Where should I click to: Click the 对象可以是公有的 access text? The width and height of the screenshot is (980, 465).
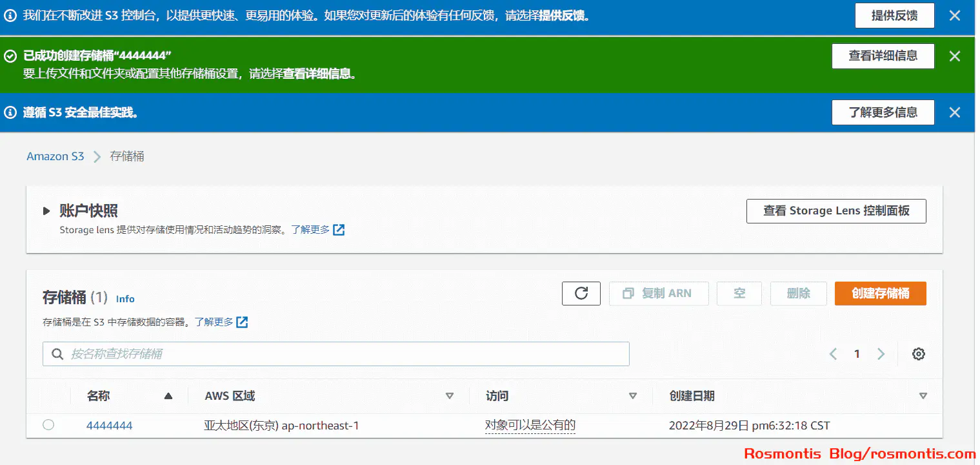click(530, 425)
